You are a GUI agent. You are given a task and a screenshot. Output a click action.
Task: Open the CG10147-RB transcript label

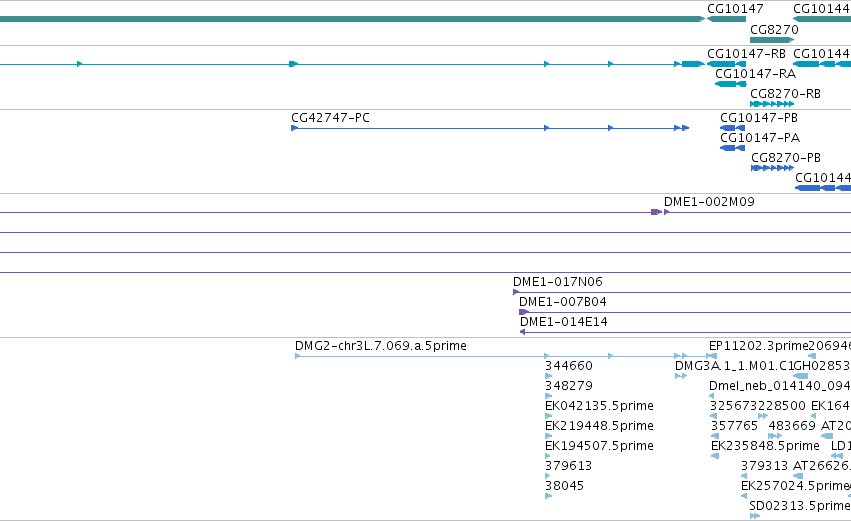(x=746, y=54)
